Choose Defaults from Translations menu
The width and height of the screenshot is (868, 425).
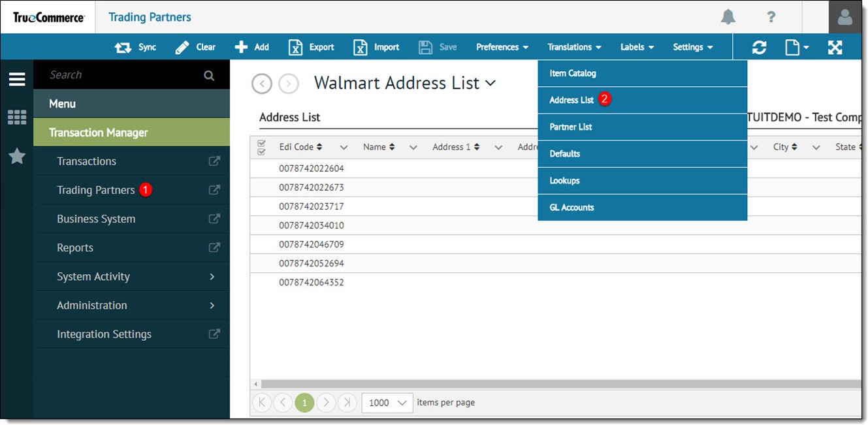(643, 153)
